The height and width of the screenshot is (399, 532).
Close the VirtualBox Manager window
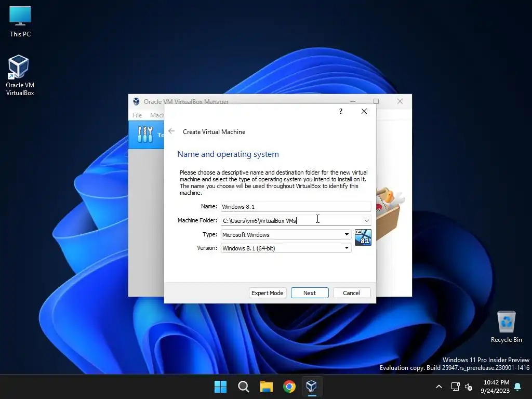pyautogui.click(x=400, y=101)
